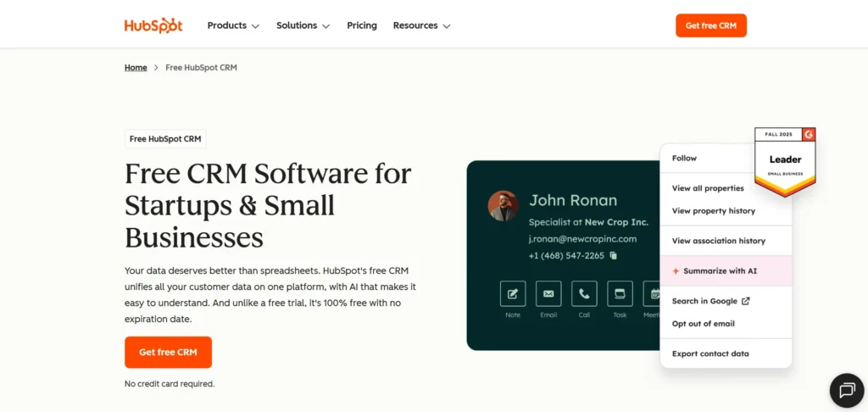This screenshot has width=868, height=412.
Task: Click the Email envelope icon
Action: 548,294
